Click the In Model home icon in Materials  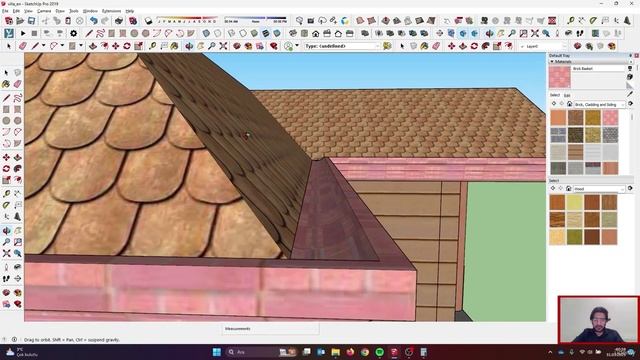pos(569,104)
